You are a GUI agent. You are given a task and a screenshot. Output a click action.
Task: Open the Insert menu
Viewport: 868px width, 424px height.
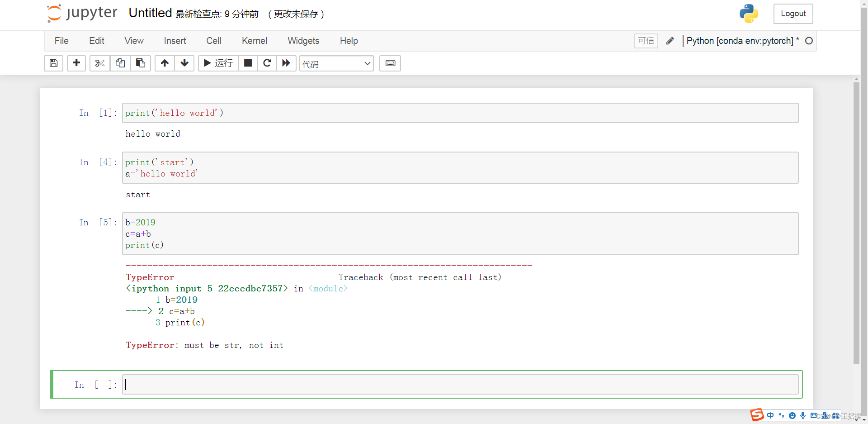pyautogui.click(x=175, y=41)
